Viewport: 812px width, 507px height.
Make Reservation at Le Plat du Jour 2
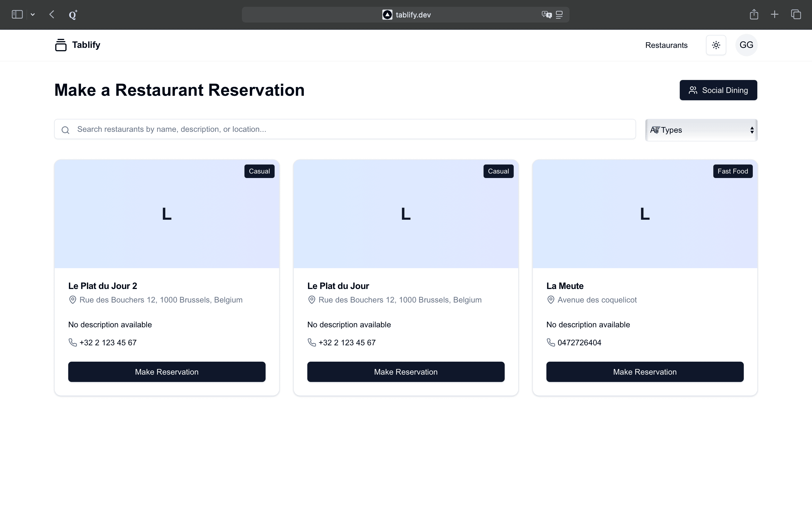coord(167,372)
